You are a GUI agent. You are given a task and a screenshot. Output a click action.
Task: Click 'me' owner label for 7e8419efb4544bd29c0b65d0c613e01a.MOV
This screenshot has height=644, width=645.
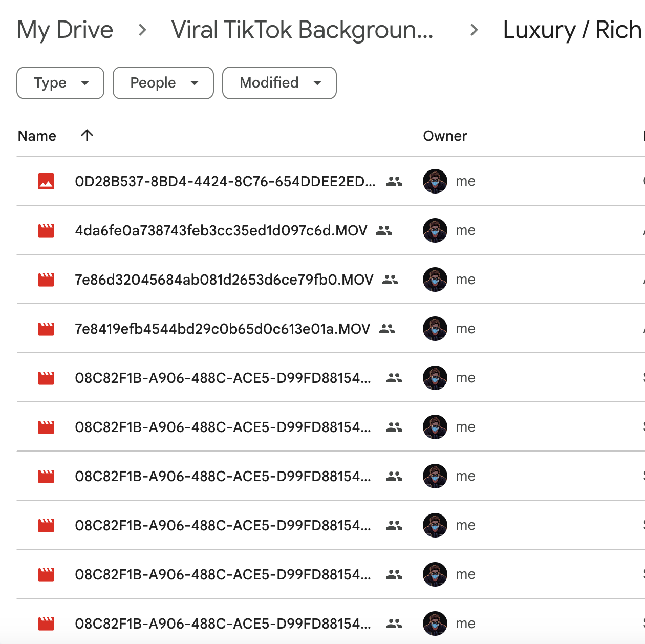466,329
